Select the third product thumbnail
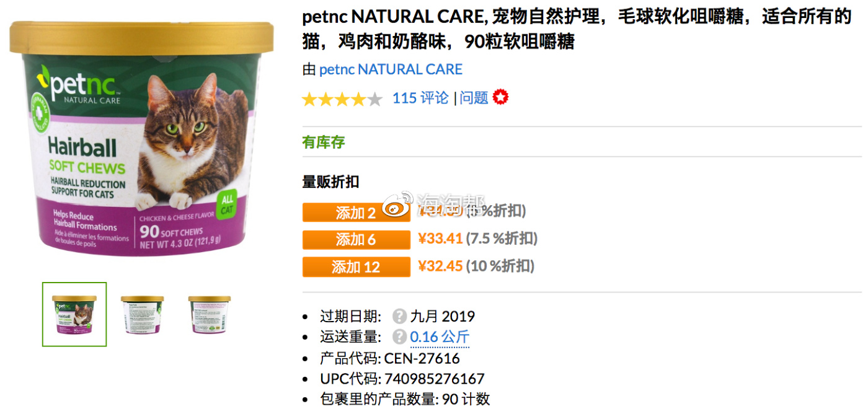The width and height of the screenshot is (868, 409). click(210, 314)
